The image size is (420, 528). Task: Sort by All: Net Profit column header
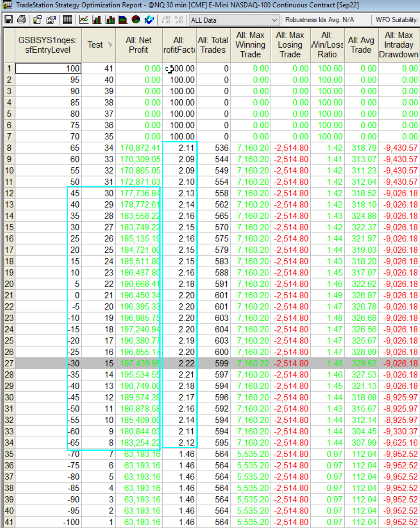139,45
